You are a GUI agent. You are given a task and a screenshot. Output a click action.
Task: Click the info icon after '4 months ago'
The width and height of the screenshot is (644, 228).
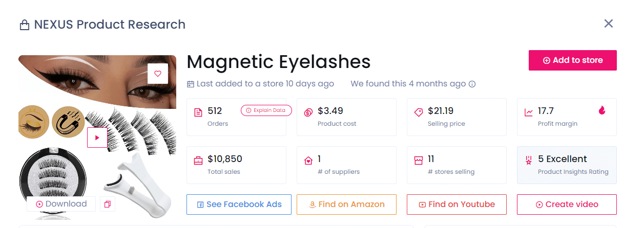coord(472,84)
